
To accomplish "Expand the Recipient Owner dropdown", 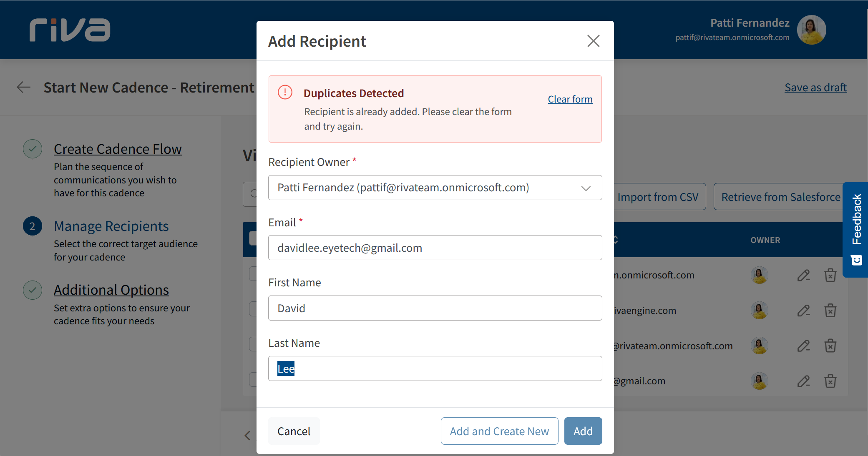I will pos(586,188).
